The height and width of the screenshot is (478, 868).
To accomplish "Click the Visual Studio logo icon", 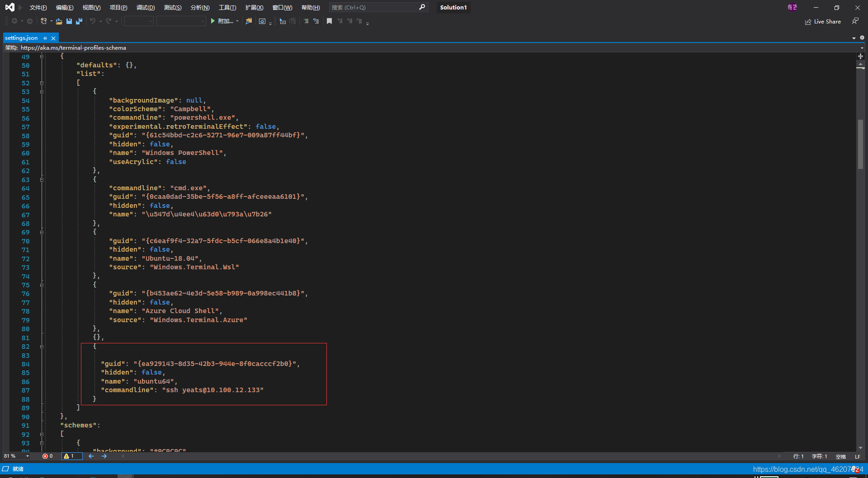I will coord(9,7).
